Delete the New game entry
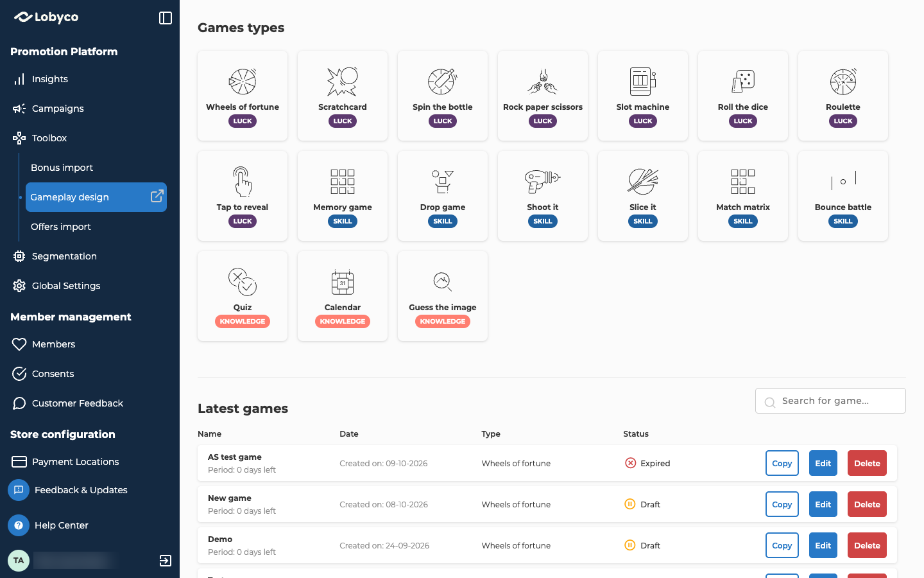The width and height of the screenshot is (924, 578). (x=867, y=504)
